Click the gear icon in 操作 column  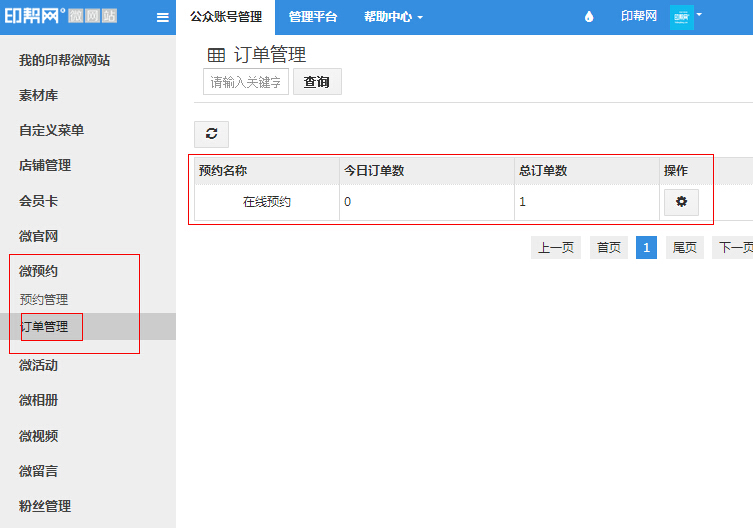[x=681, y=202]
